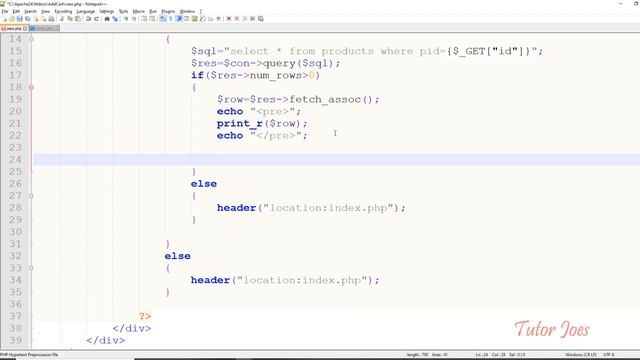This screenshot has width=640, height=360.
Task: Close the view.php tab with its X
Action: (25, 29)
